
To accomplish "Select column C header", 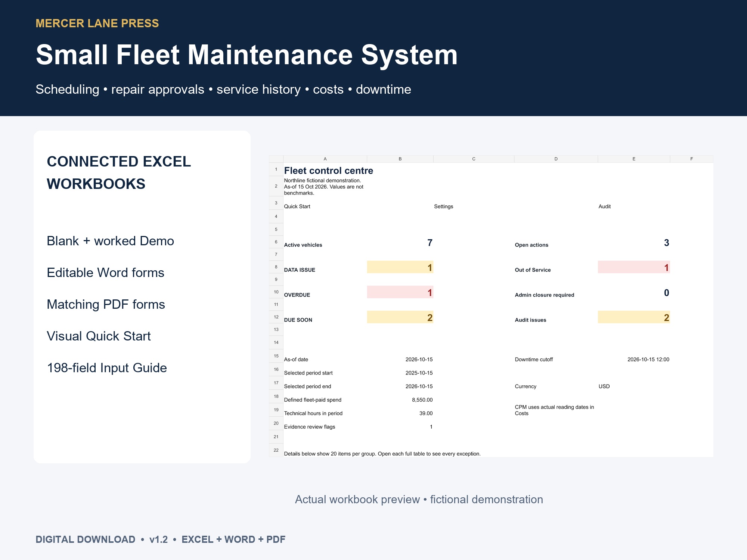I will pos(474,159).
